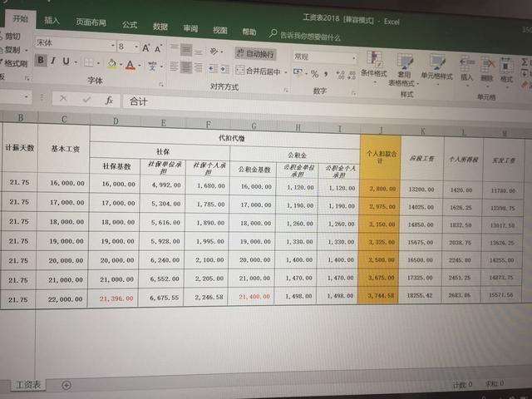Toggle Underline formatting button
Screen dimensions: 532x399
[x=66, y=62]
